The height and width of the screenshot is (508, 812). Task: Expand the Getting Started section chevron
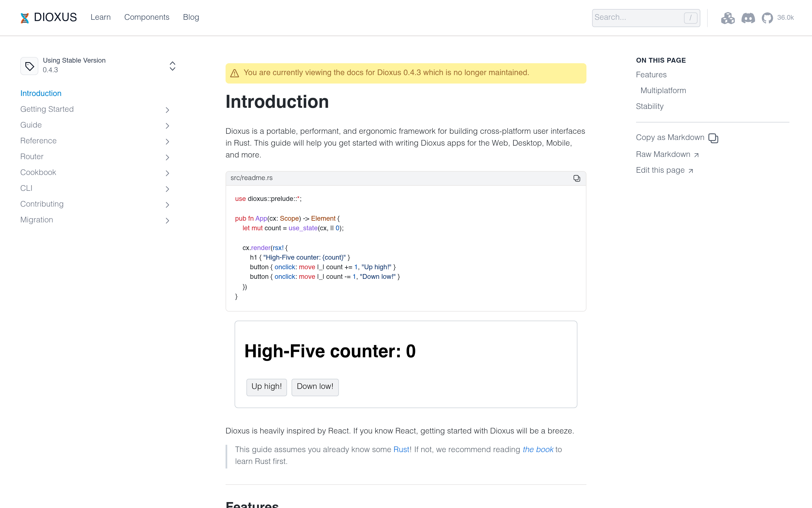[167, 110]
